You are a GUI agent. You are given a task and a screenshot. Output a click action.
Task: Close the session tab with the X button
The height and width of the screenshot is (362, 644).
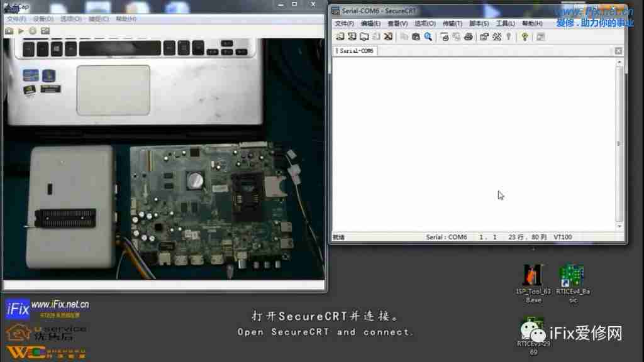618,51
